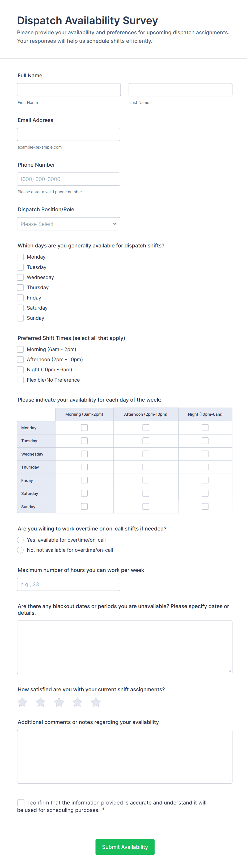247x868 pixels.
Task: Click the maximum weekly hours field
Action: (69, 584)
